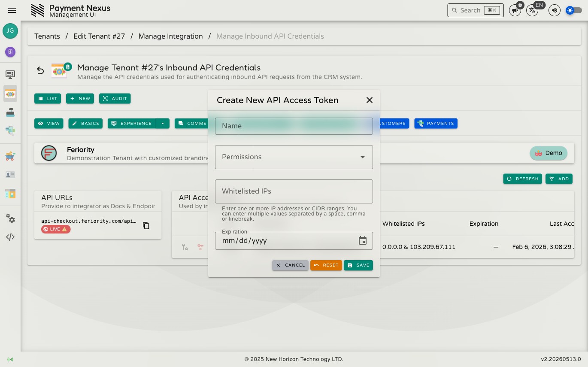Screen dimensions: 588x367
Task: Click the New button
Action: click(80, 99)
